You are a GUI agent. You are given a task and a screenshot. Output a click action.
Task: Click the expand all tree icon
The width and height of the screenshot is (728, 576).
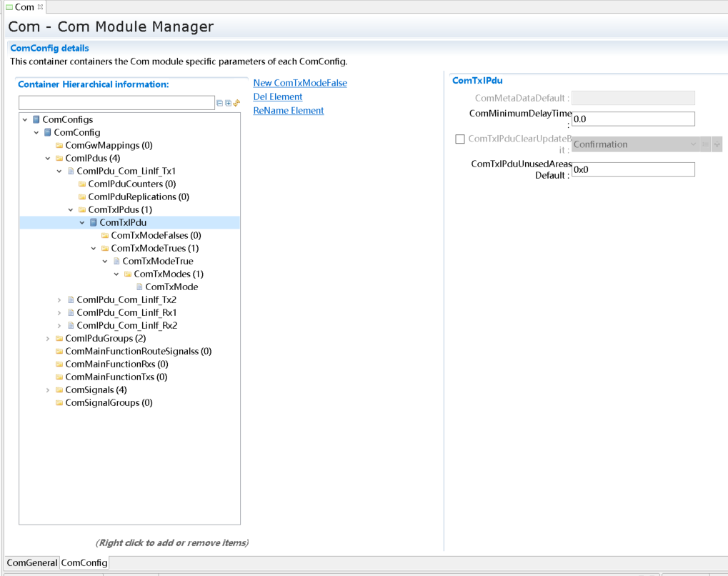click(228, 103)
